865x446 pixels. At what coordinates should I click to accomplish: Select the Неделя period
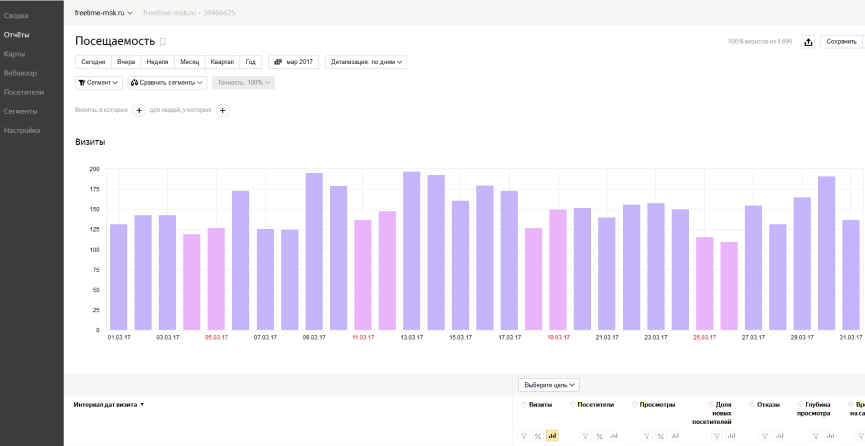tap(158, 62)
